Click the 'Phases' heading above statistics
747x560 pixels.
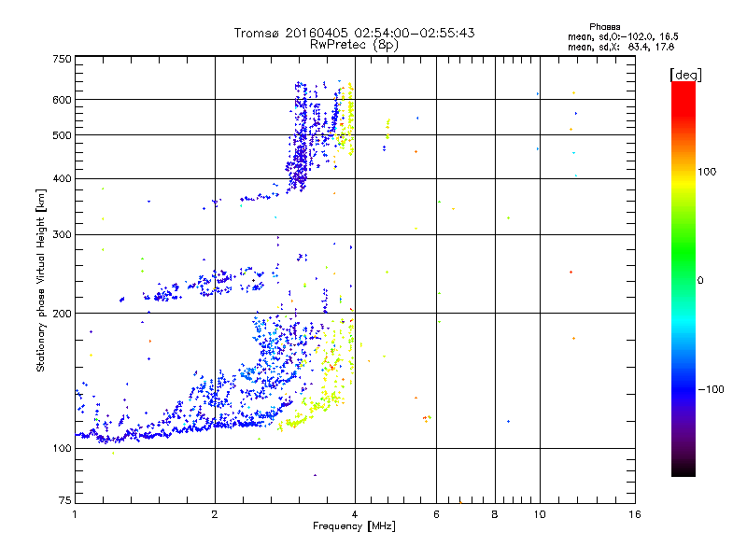pyautogui.click(x=604, y=27)
